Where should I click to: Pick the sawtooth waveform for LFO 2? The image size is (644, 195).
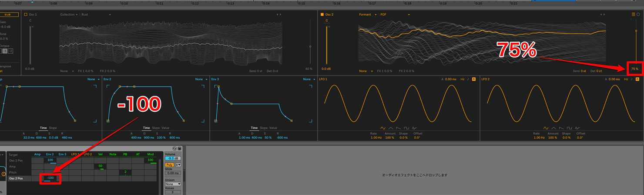(x=561, y=128)
